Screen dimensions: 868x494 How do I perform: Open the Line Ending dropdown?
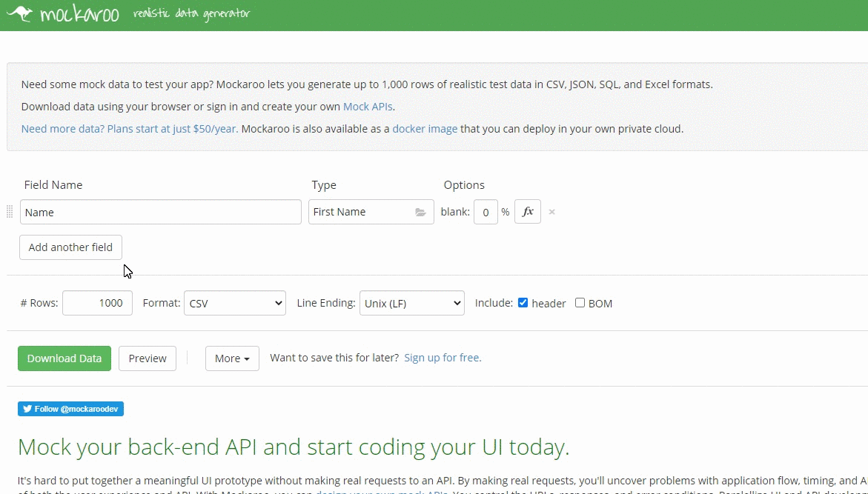(x=412, y=303)
